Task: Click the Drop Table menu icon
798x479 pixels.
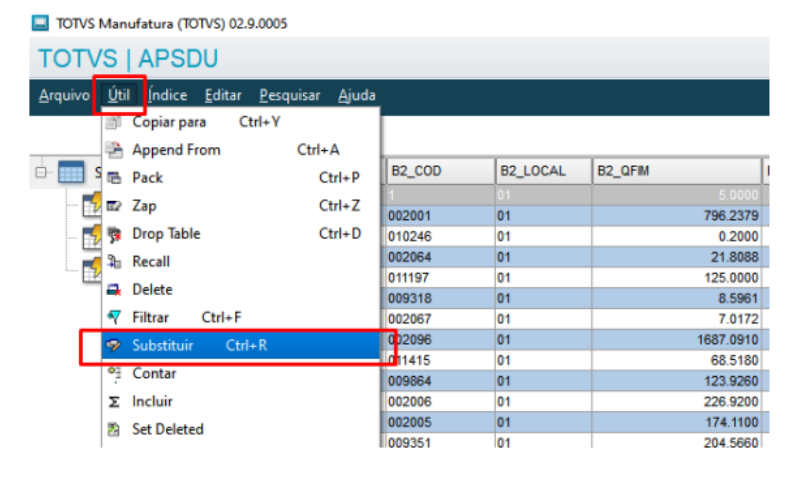Action: click(114, 234)
